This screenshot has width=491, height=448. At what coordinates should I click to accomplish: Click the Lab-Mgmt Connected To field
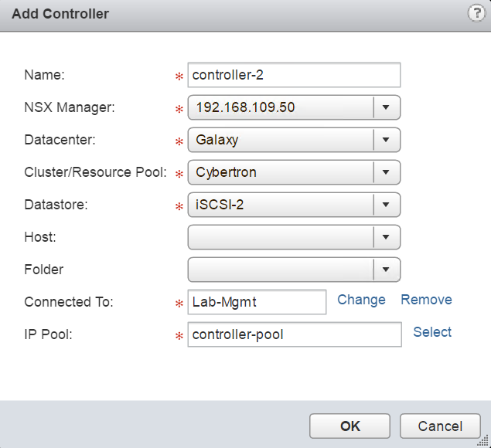pos(257,302)
